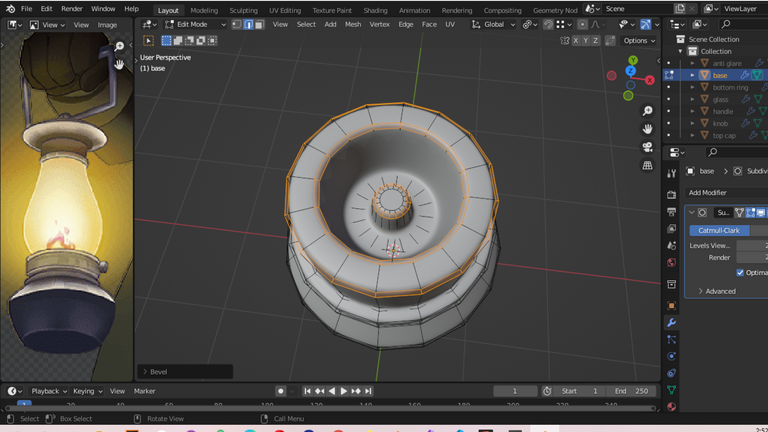The height and width of the screenshot is (432, 768).
Task: Open the Mesh menu
Action: tap(353, 24)
